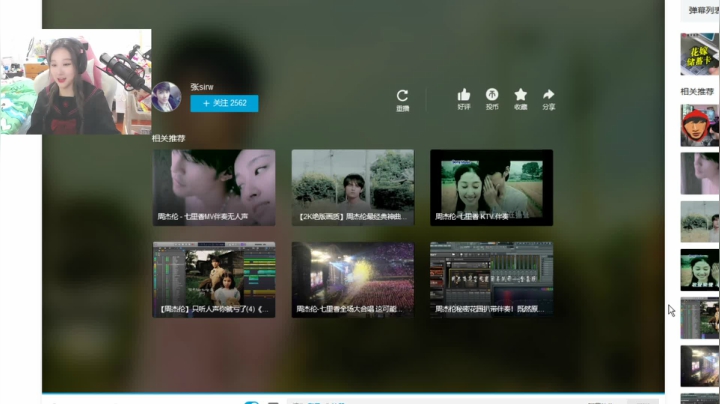The height and width of the screenshot is (404, 720).
Task: Open the 【周杰伦】只听人声 video card
Action: [214, 280]
